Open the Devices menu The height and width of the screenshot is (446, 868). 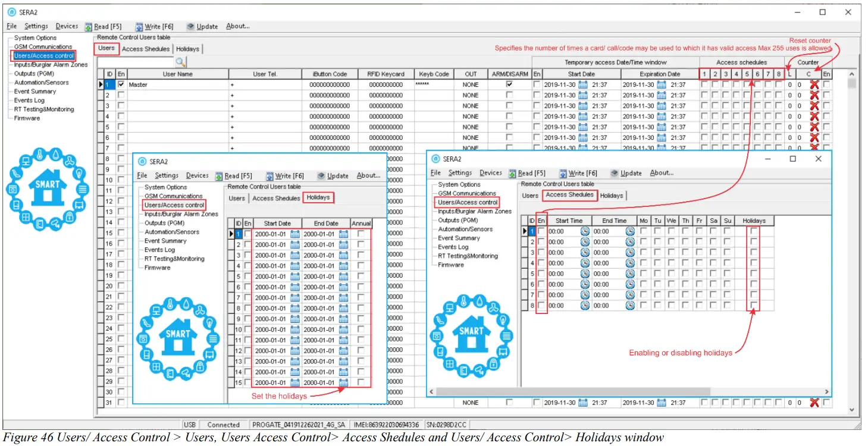tap(67, 26)
